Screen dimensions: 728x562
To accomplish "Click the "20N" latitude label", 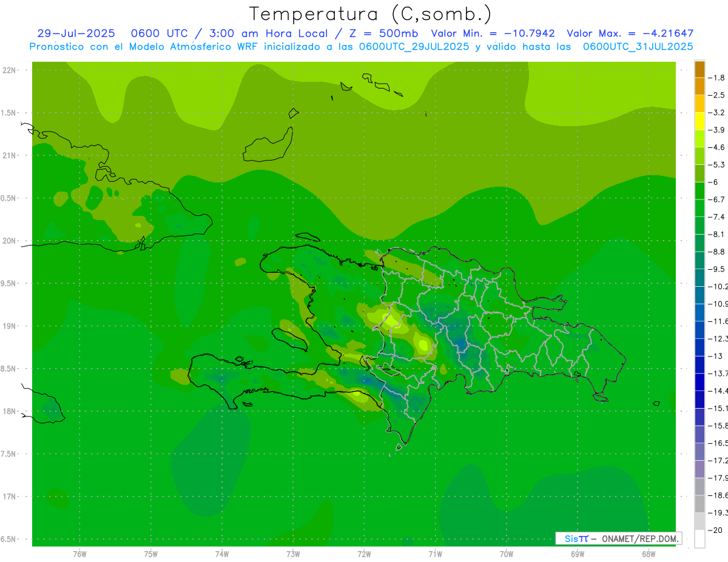I will pos(10,241).
